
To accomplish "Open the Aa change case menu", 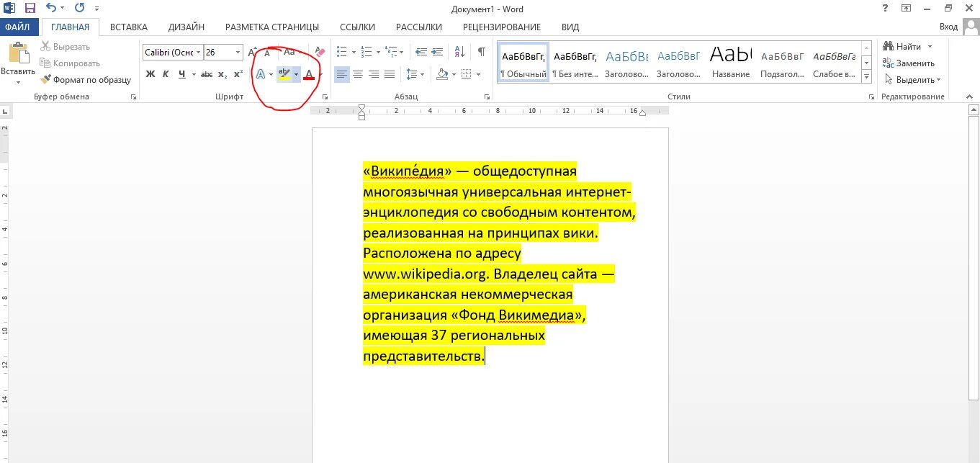I will (290, 52).
